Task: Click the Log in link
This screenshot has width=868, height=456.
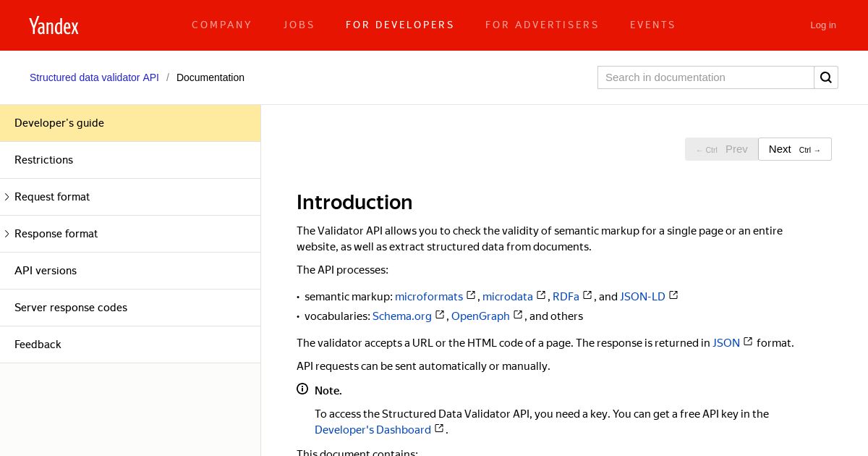Action: click(x=823, y=25)
